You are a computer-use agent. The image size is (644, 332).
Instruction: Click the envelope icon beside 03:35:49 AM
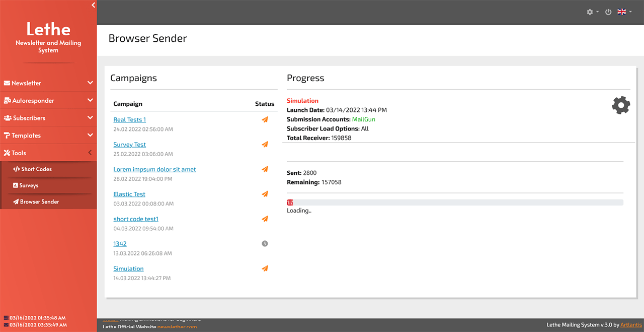(6, 325)
